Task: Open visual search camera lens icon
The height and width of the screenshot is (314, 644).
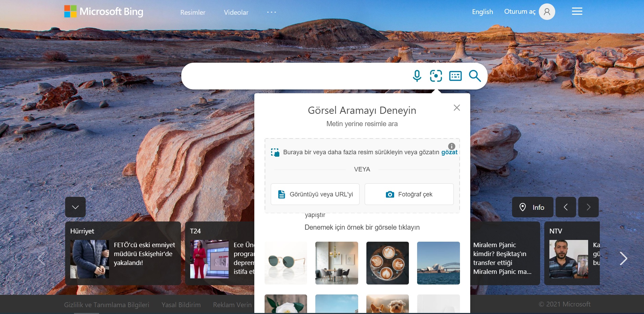Action: pos(436,76)
